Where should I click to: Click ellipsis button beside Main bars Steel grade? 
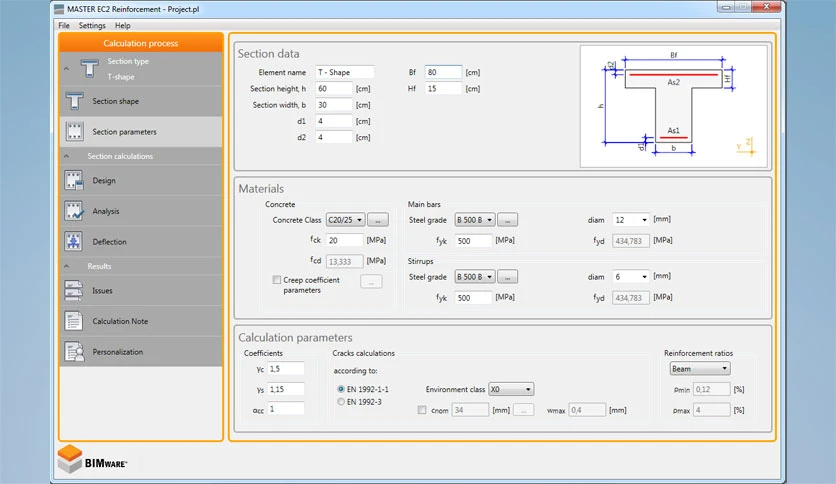coord(508,220)
